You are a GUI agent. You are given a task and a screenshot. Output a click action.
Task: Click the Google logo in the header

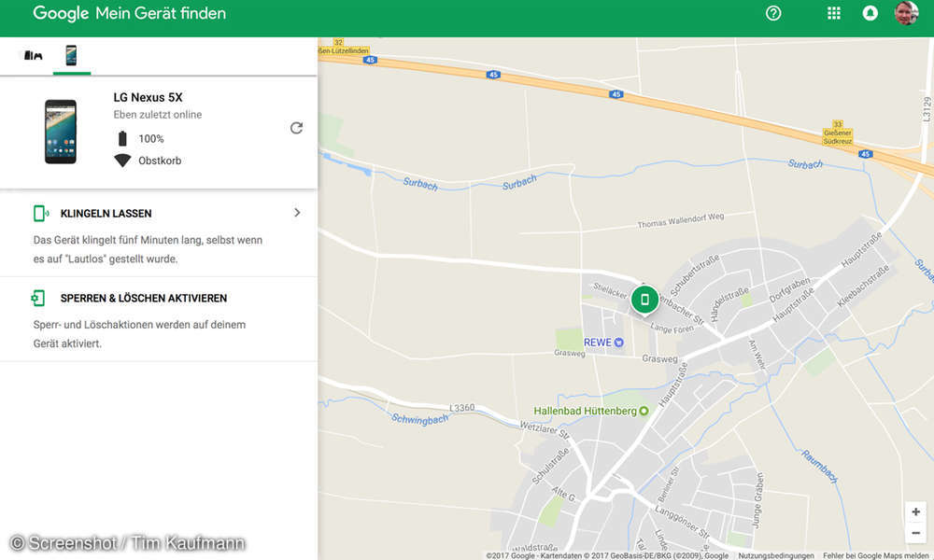[60, 13]
